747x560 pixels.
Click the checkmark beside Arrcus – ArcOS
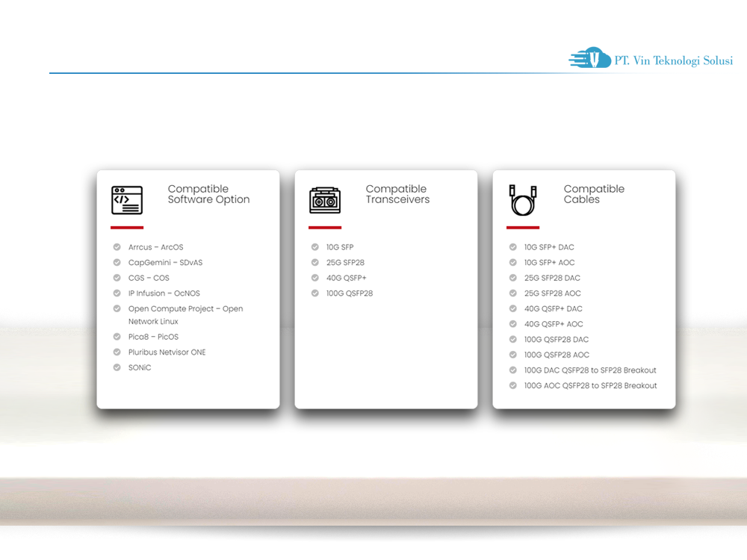pyautogui.click(x=117, y=246)
